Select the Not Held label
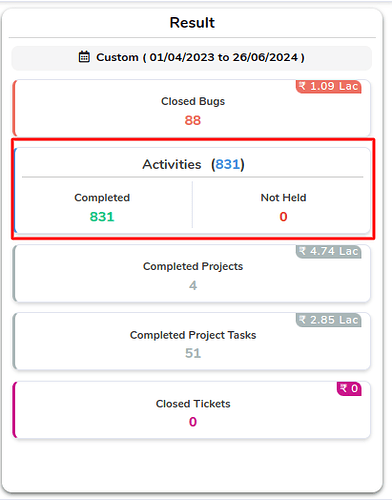The image size is (392, 500). point(283,198)
